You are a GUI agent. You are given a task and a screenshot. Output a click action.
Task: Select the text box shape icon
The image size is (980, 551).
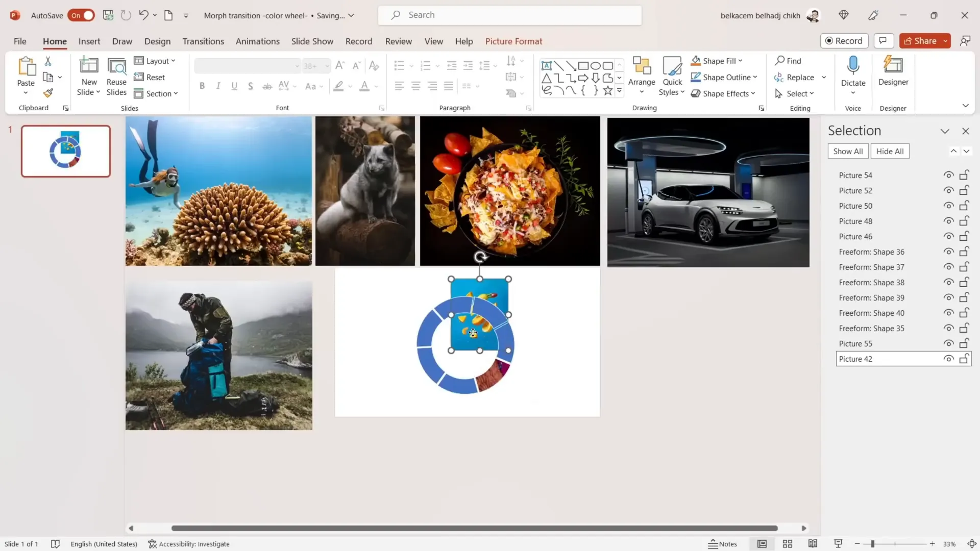click(547, 66)
